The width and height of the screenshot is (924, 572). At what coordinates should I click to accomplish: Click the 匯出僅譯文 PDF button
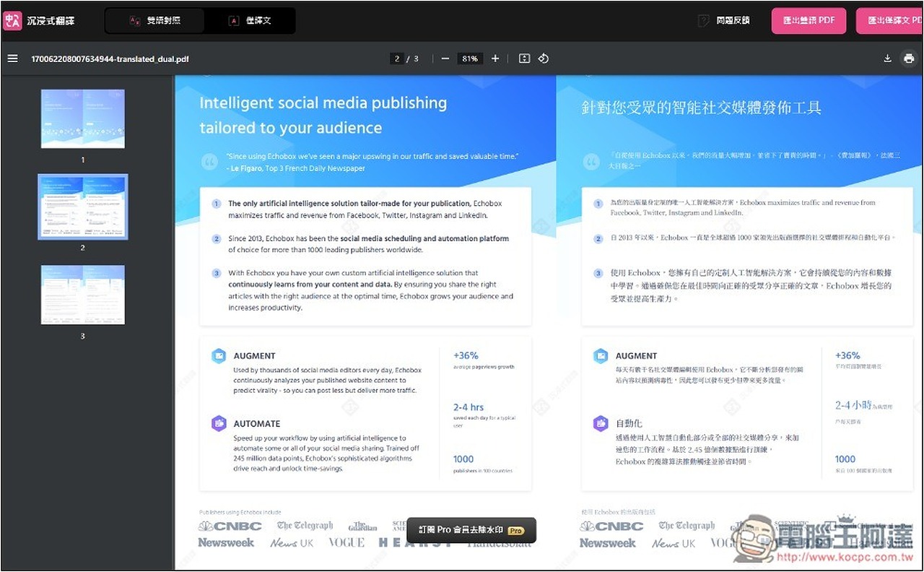pyautogui.click(x=890, y=20)
